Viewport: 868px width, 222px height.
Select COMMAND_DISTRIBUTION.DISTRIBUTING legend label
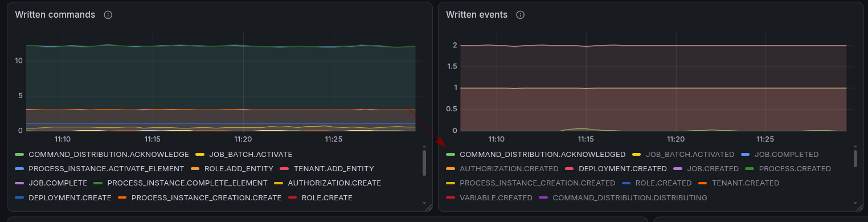[630, 197]
